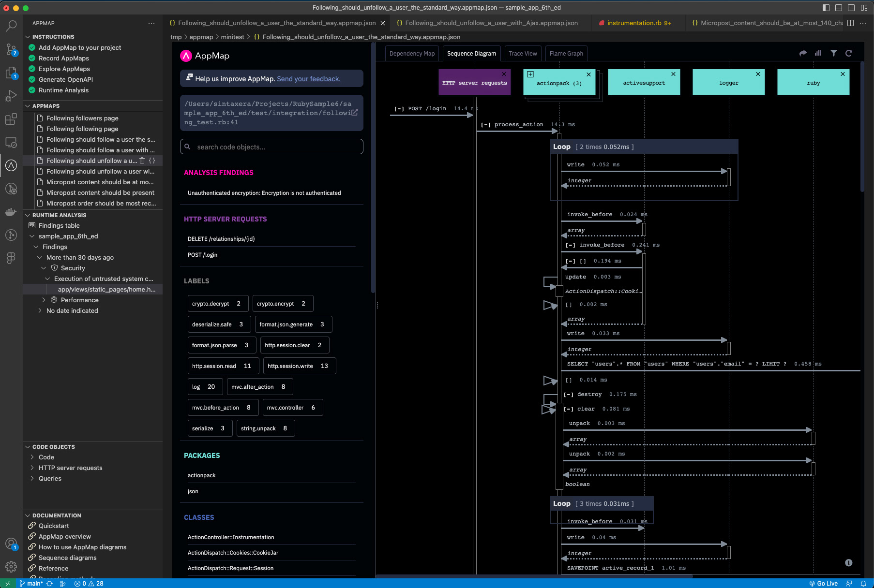Click the split editor right icon

(x=850, y=23)
